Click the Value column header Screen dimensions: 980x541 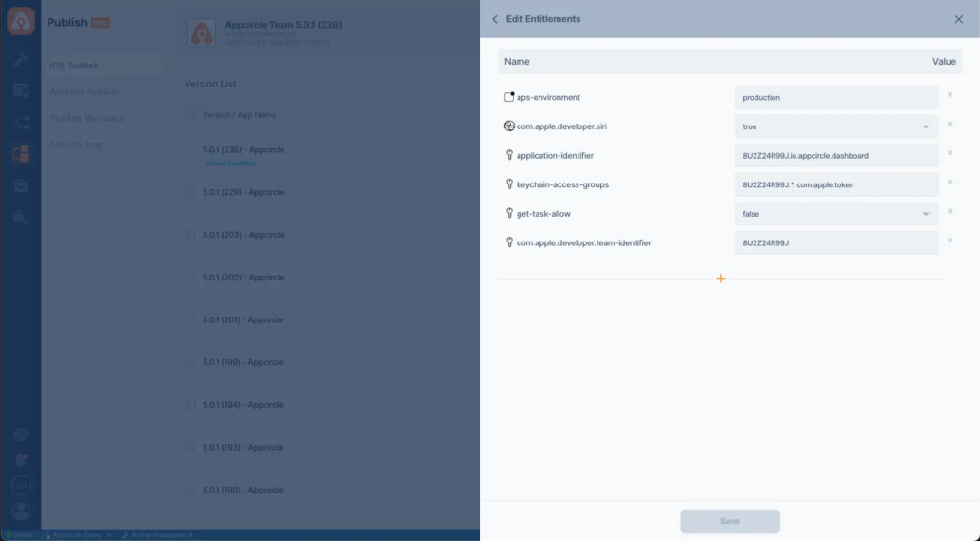944,61
